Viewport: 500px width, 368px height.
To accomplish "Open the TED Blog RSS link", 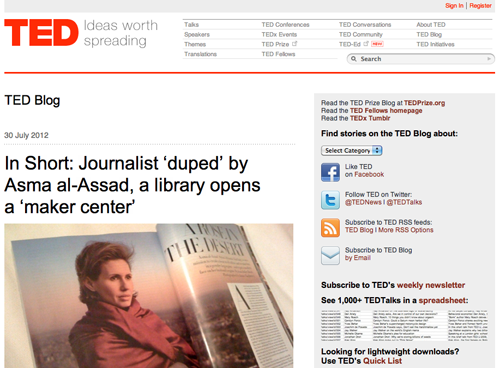I will [x=359, y=230].
